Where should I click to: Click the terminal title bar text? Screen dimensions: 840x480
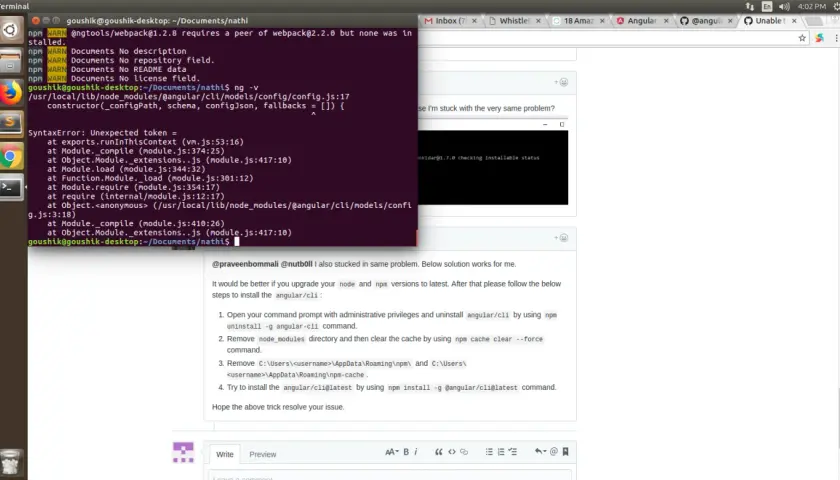pos(157,21)
